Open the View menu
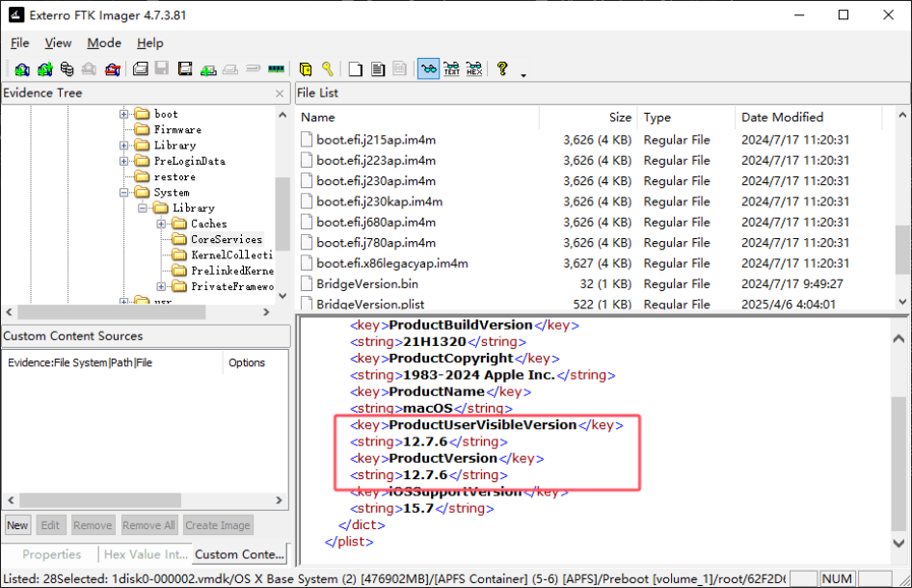Viewport: 912px width, 588px height. click(x=58, y=43)
